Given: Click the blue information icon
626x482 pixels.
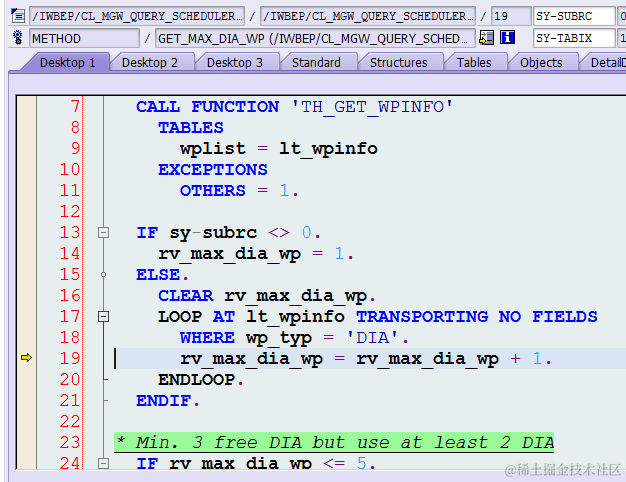Looking at the screenshot, I should click(x=507, y=38).
